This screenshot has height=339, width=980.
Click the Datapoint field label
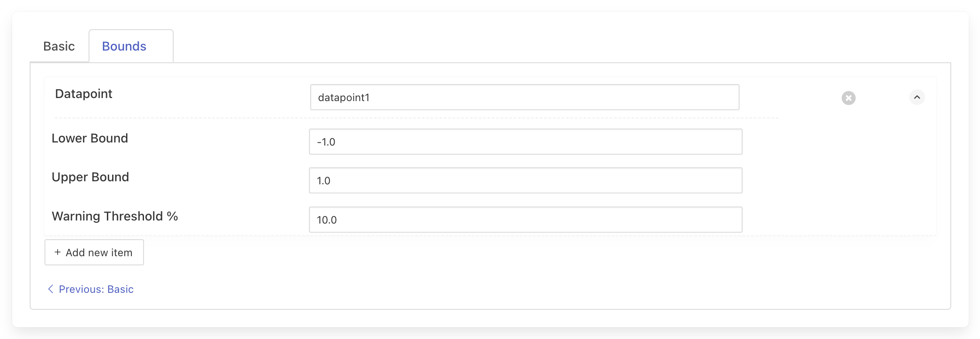84,94
